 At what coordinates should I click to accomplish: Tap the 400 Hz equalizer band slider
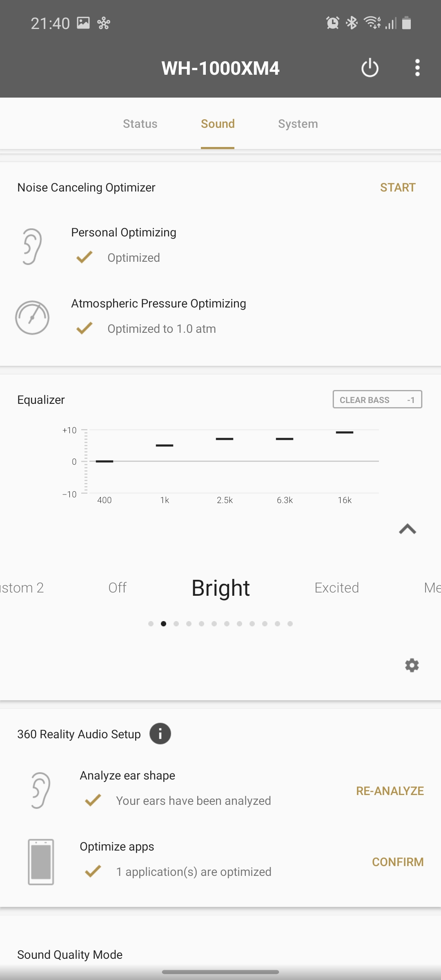click(x=105, y=461)
